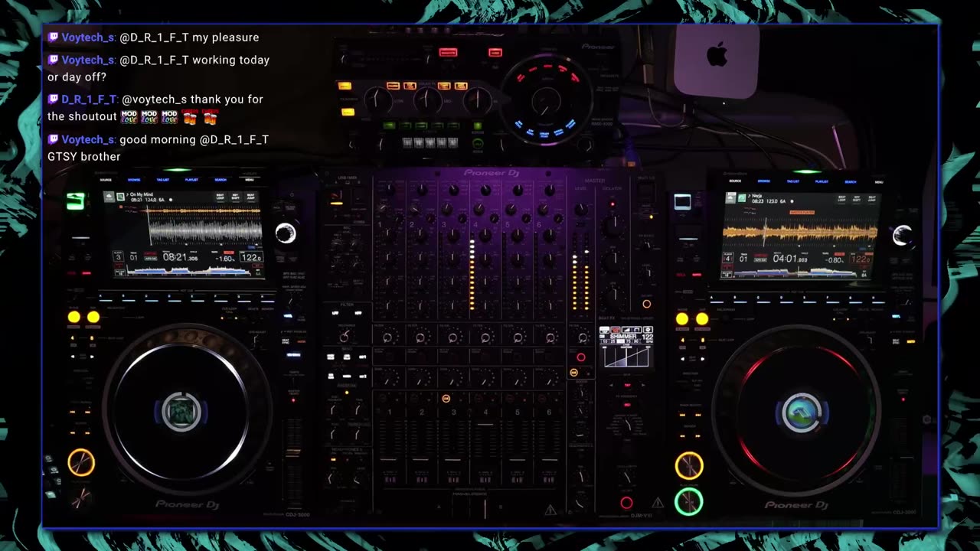Click the -0.80% tempo value
The image size is (980, 551).
coord(836,259)
